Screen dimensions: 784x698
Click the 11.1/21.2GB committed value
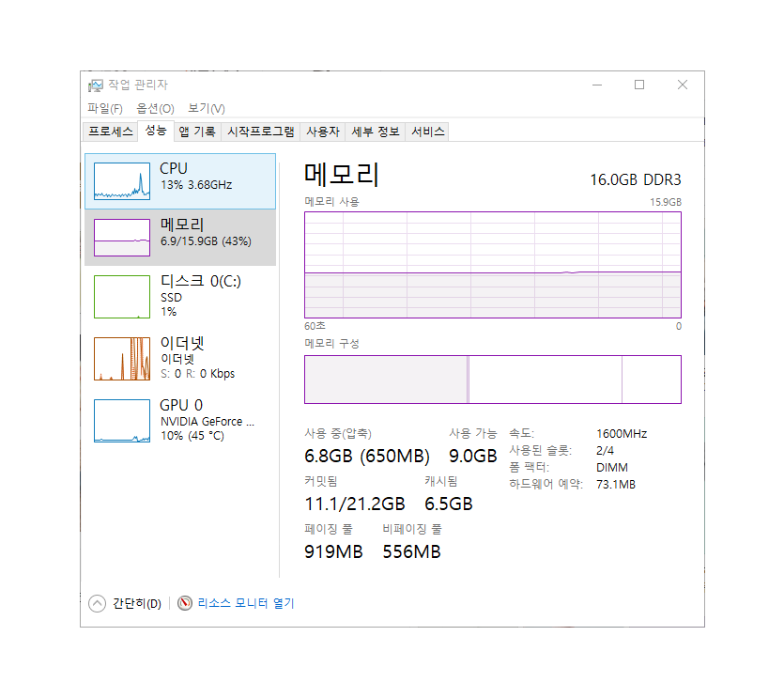(355, 504)
